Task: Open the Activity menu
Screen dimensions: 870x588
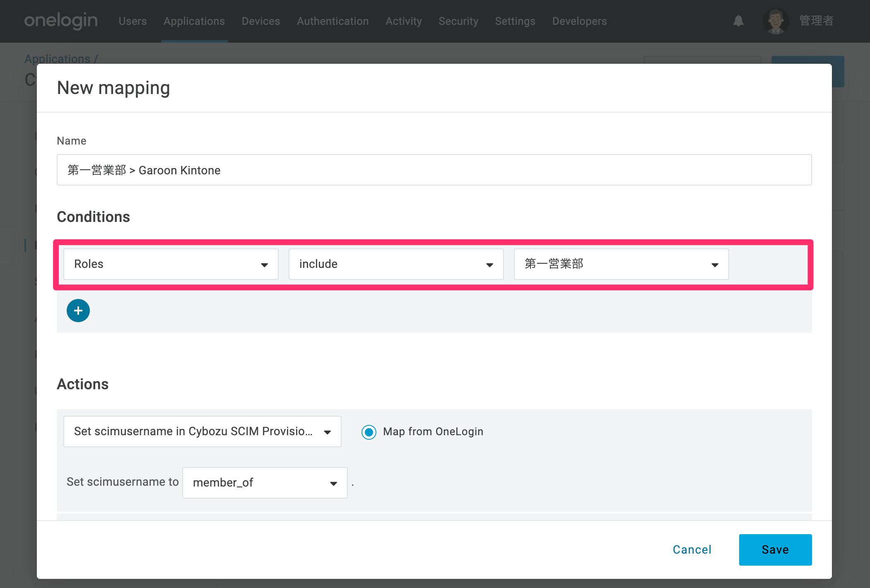Action: (404, 21)
